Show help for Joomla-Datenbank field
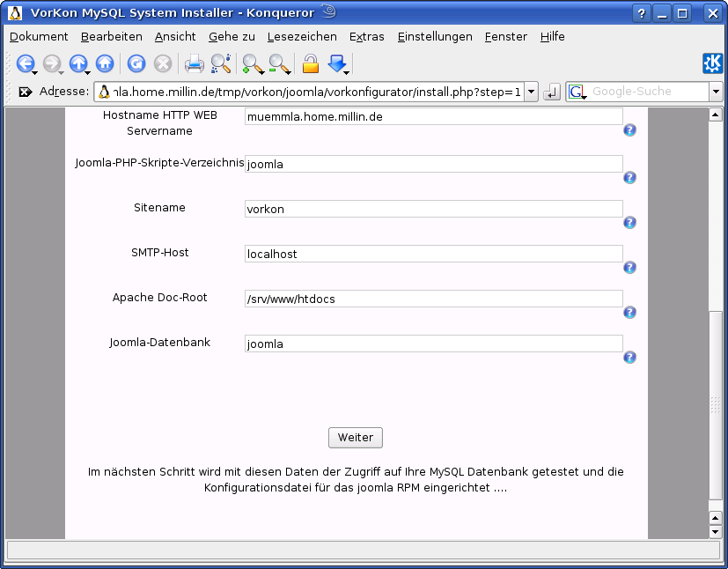 (x=629, y=358)
